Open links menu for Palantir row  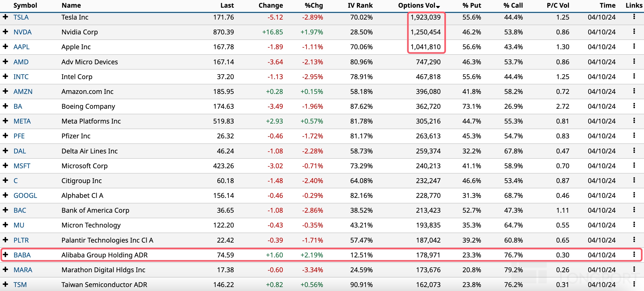click(634, 240)
